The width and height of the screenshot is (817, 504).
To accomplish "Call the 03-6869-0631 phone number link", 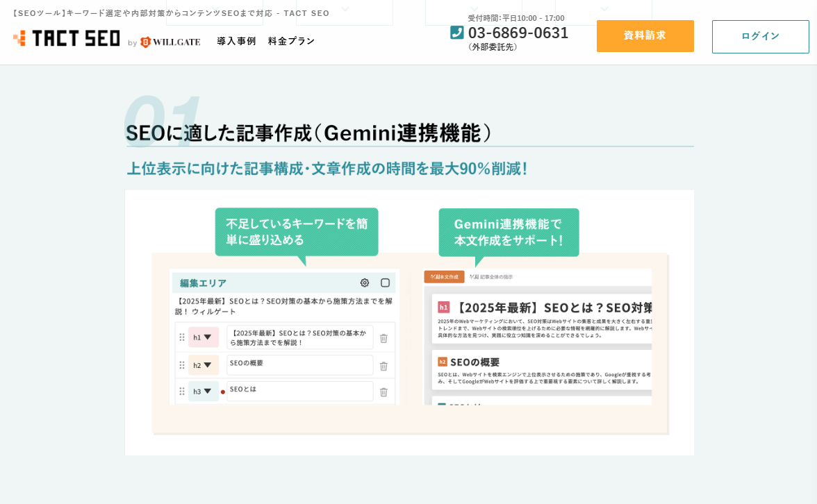I will pyautogui.click(x=518, y=33).
